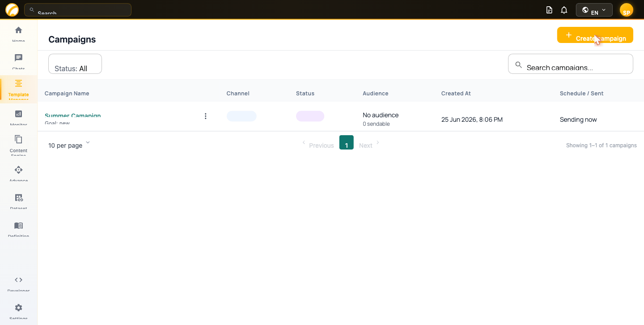The image size is (644, 325).
Task: Click the Audience column header
Action: click(x=376, y=94)
